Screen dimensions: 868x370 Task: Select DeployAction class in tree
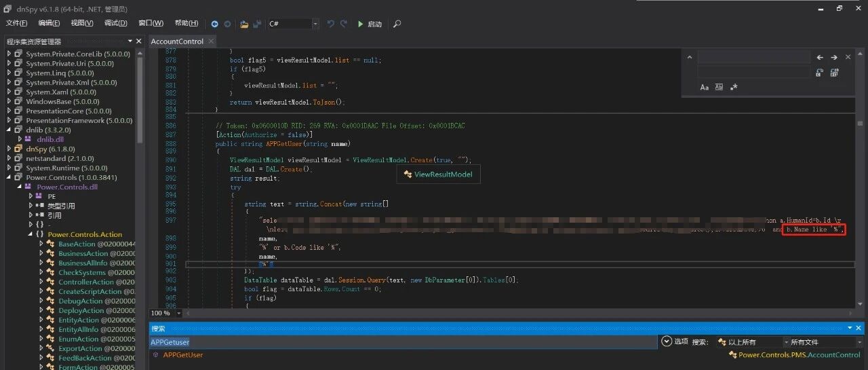click(81, 310)
